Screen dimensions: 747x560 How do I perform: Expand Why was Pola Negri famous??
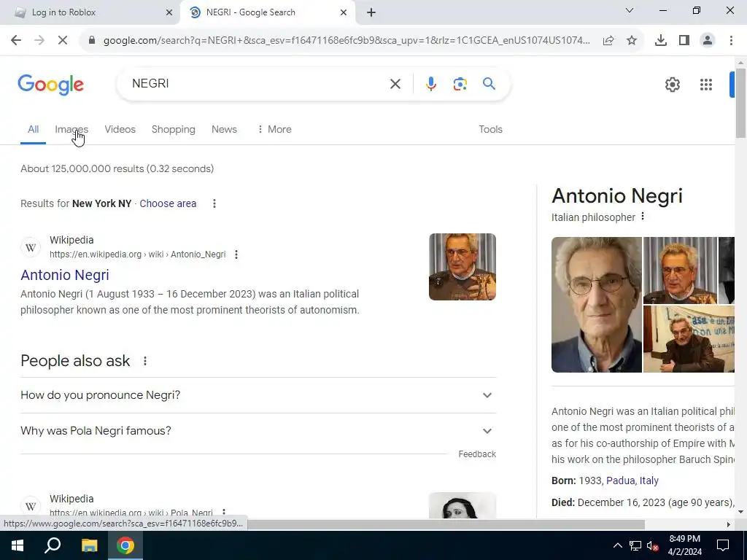coord(258,431)
